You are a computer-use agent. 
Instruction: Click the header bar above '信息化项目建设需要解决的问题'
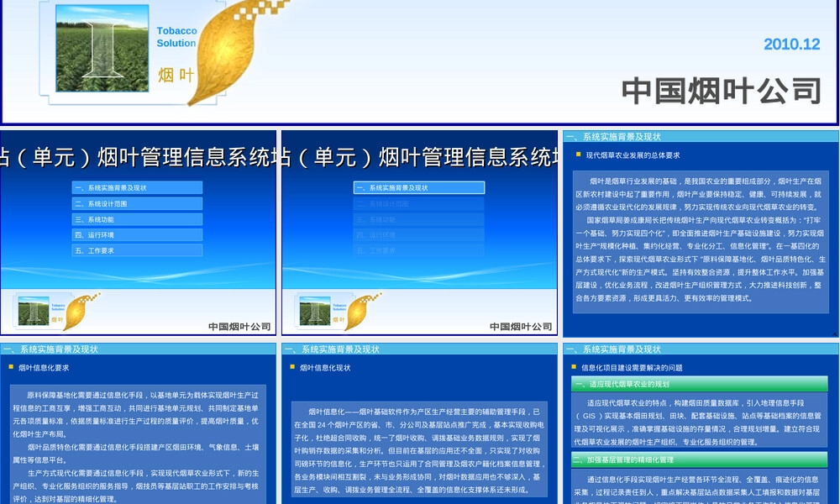pyautogui.click(x=701, y=349)
